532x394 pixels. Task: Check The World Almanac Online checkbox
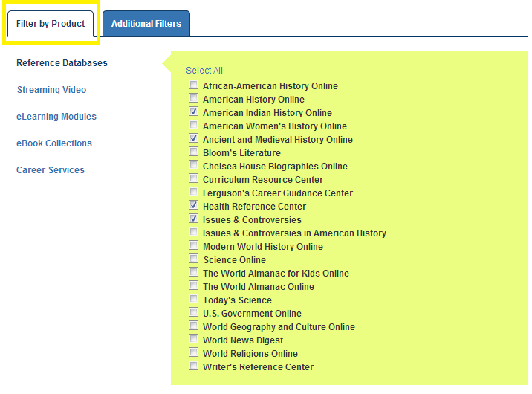(193, 285)
